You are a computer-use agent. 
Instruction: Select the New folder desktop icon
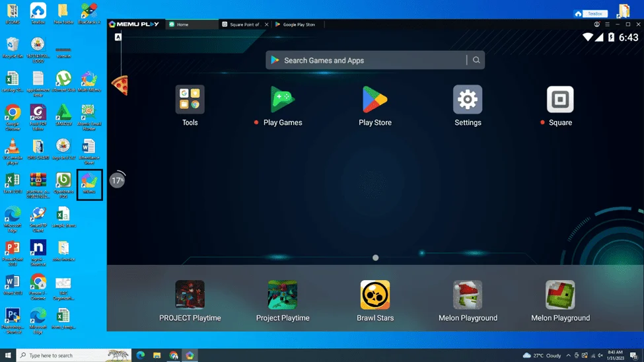[x=63, y=13]
